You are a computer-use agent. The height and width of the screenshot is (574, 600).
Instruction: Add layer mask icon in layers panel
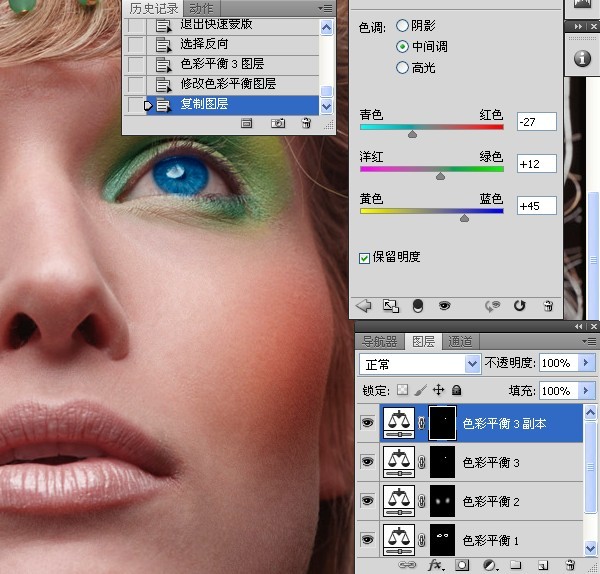462,565
